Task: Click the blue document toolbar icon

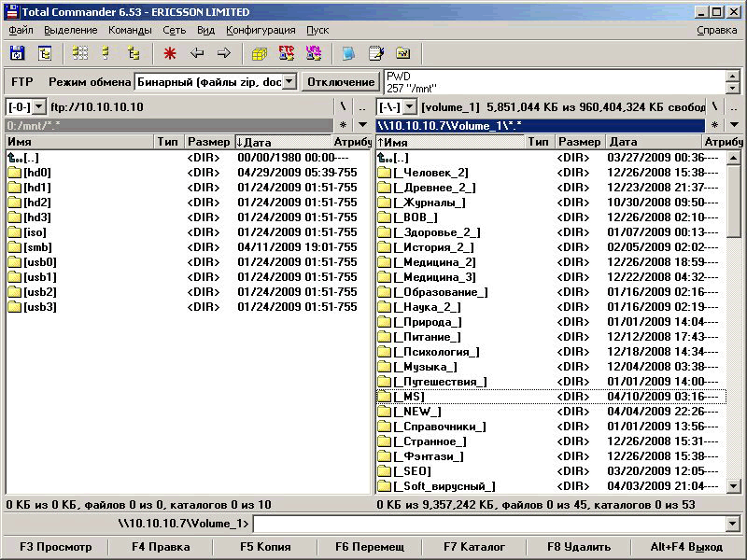Action: (348, 53)
